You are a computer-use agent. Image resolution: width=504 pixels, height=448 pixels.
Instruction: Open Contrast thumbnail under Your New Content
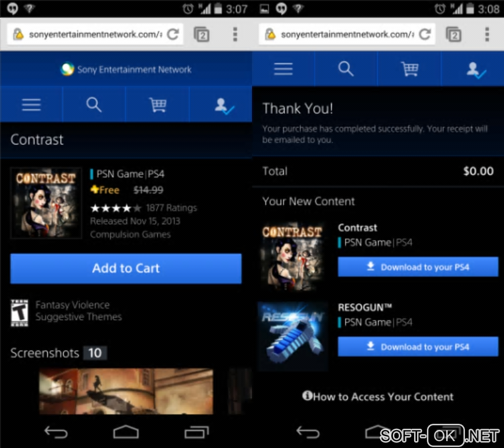click(292, 256)
